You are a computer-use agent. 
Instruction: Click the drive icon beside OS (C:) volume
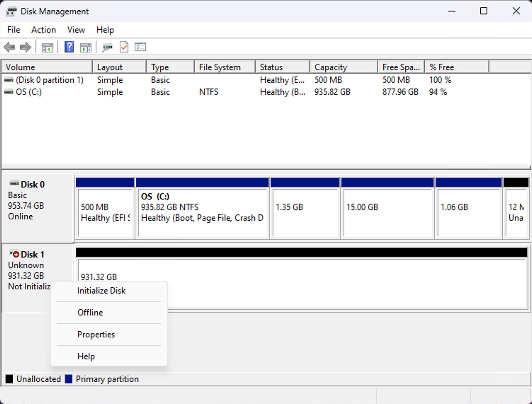[9, 92]
